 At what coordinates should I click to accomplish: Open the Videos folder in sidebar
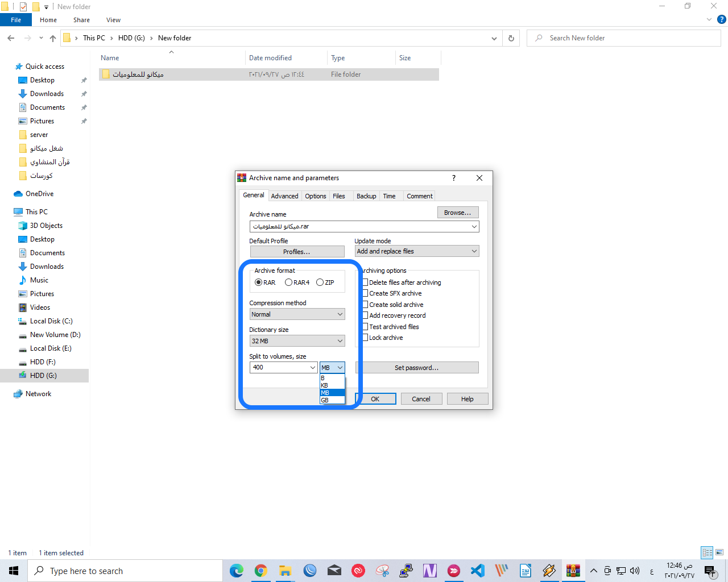(x=40, y=307)
